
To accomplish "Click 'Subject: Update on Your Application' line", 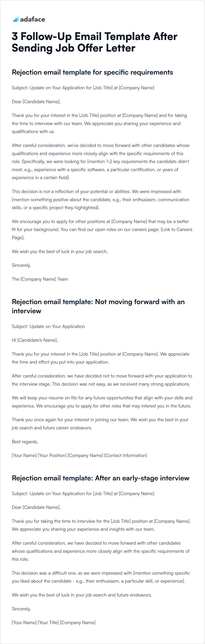I will click(x=48, y=326).
